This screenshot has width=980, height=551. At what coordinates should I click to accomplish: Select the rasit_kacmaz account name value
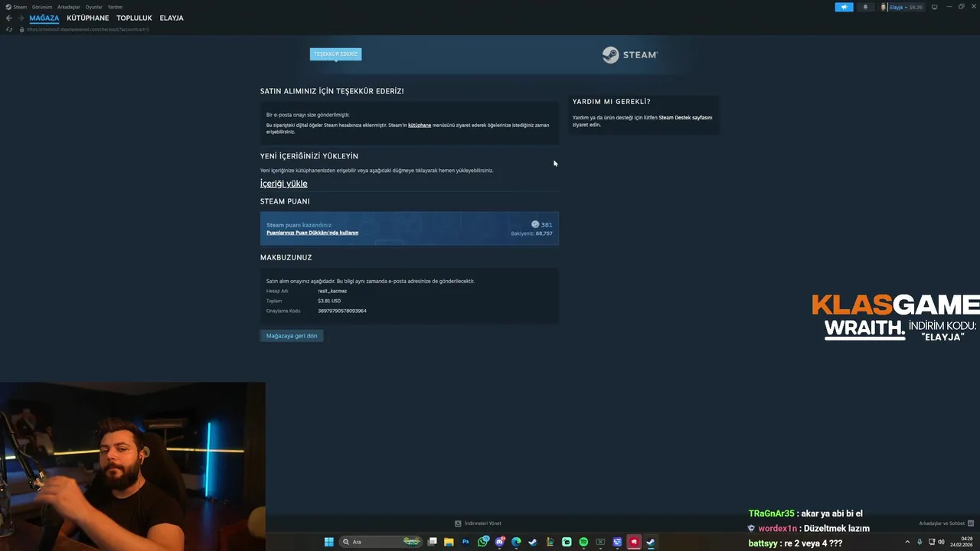pos(332,291)
